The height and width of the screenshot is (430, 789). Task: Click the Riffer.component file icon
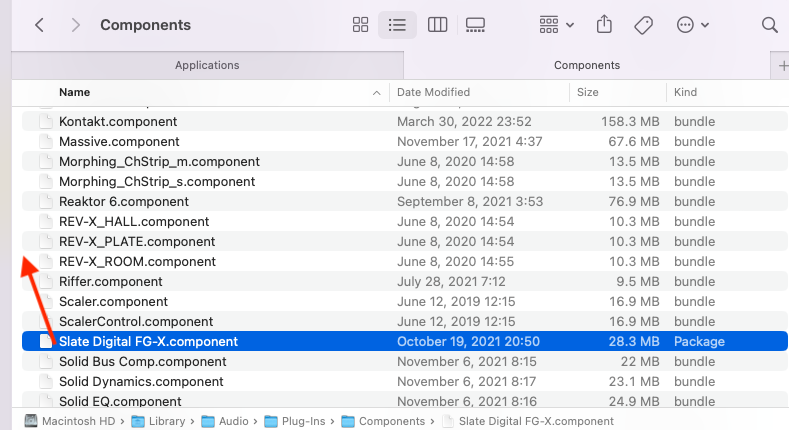pyautogui.click(x=44, y=281)
